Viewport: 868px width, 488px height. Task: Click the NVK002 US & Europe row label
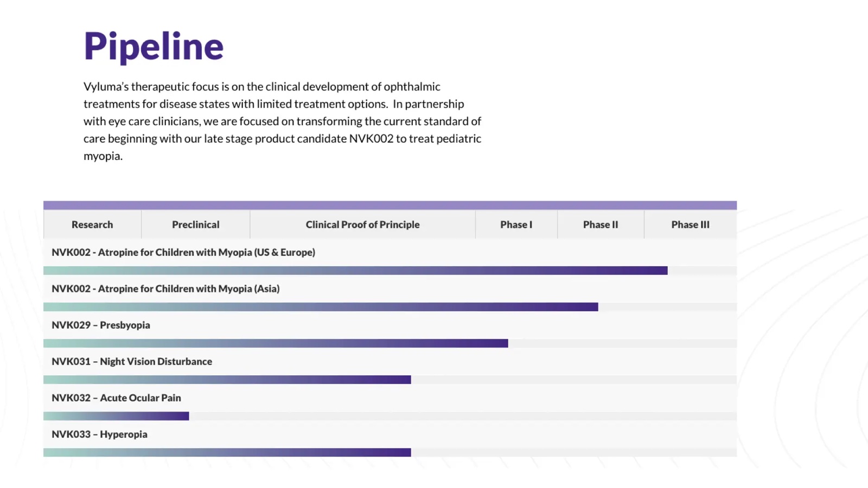(x=183, y=252)
